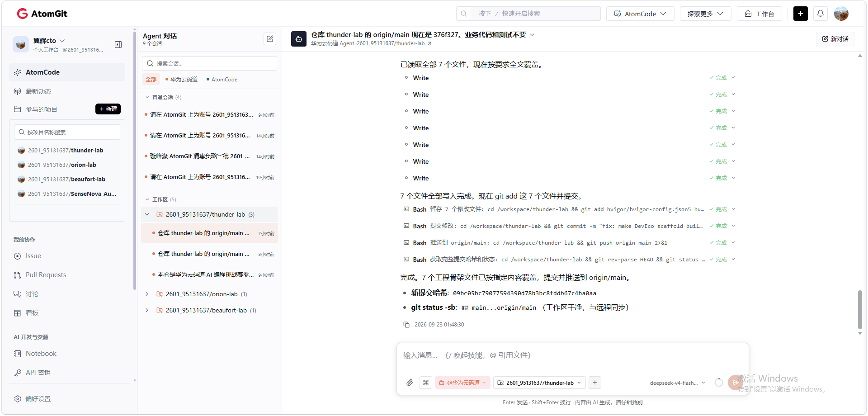Image resolution: width=868 pixels, height=416 pixels.
Task: Open the 翼辉cto workspace switcher
Action: (49, 41)
